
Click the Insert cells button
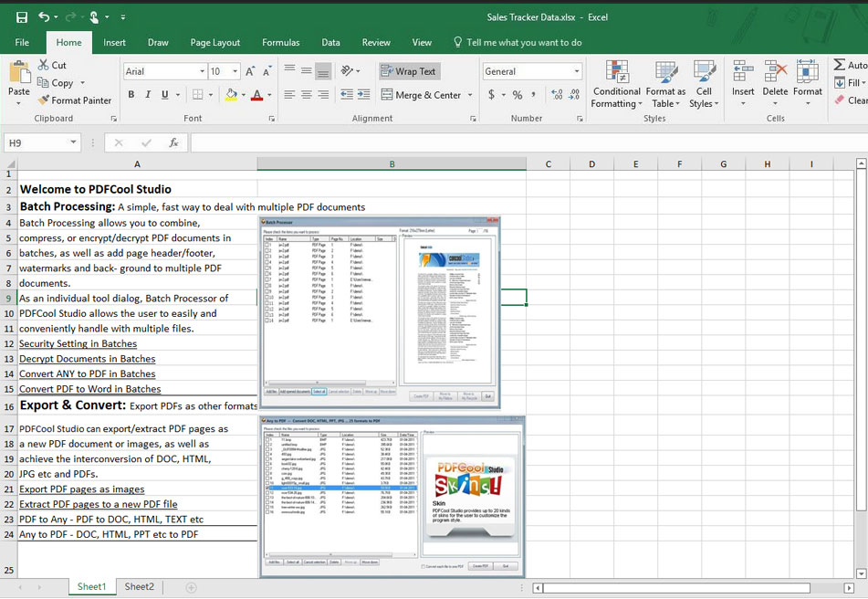[x=742, y=83]
